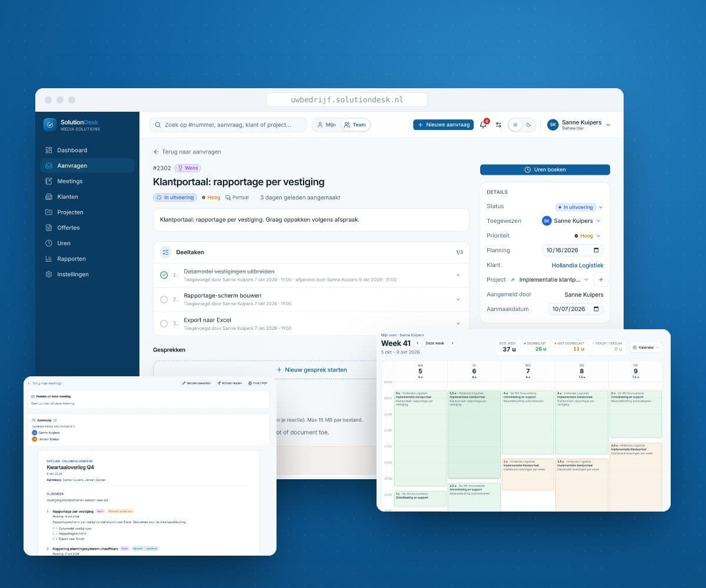
Task: Click Deze week in hours window
Action: pyautogui.click(x=435, y=343)
